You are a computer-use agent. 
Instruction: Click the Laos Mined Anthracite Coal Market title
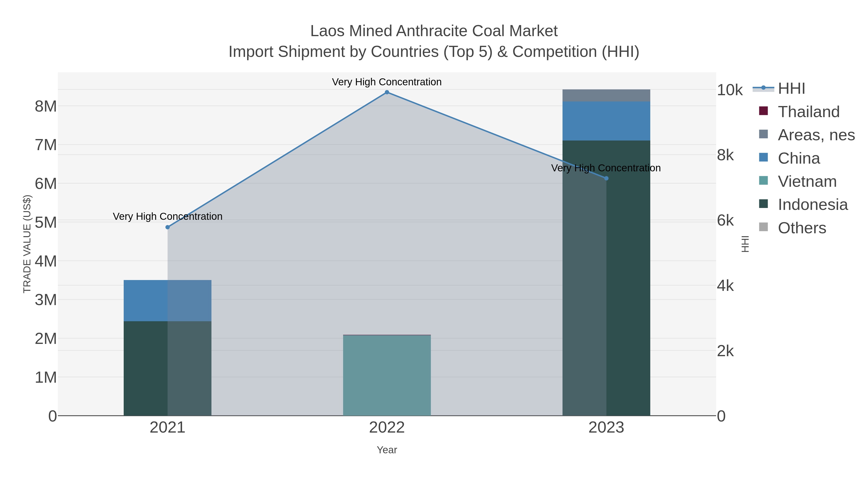click(x=434, y=31)
